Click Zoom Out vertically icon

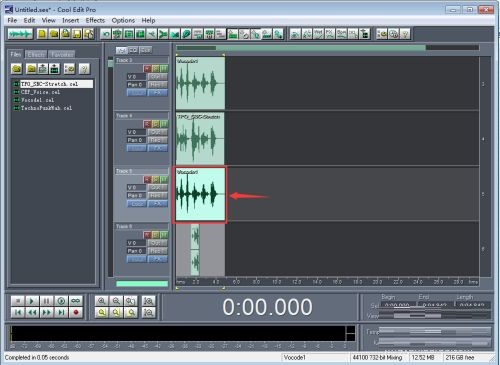(x=148, y=312)
